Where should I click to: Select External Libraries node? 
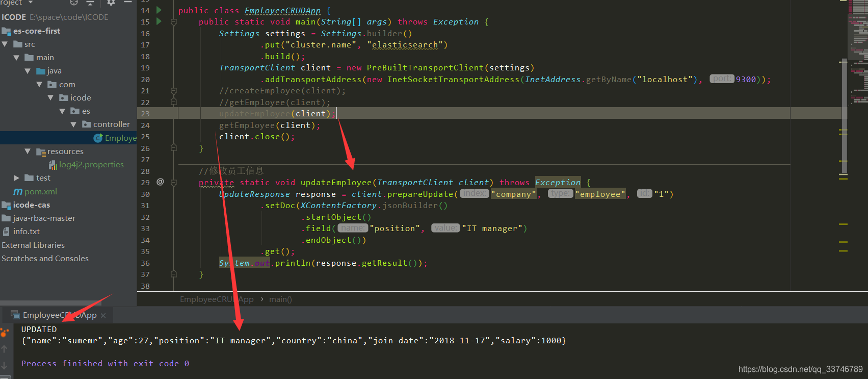pos(33,245)
